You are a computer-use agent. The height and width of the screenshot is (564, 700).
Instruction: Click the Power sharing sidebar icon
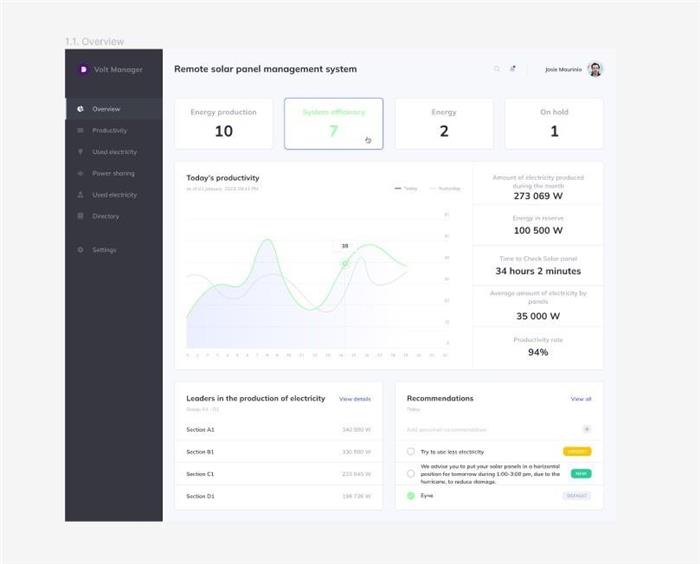point(80,173)
